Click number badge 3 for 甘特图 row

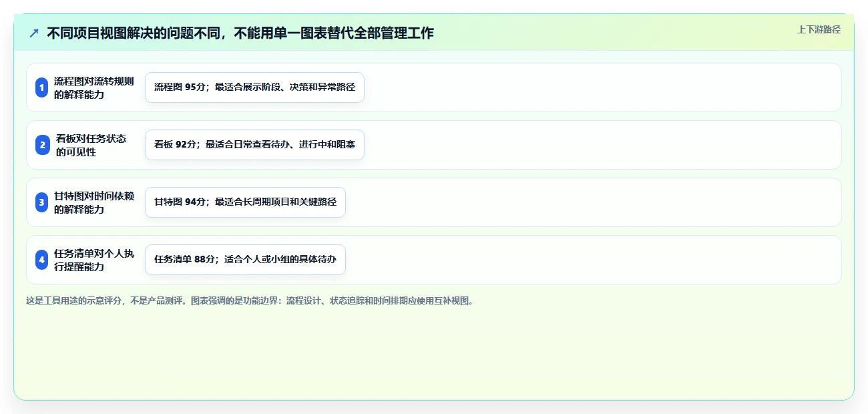(x=42, y=202)
